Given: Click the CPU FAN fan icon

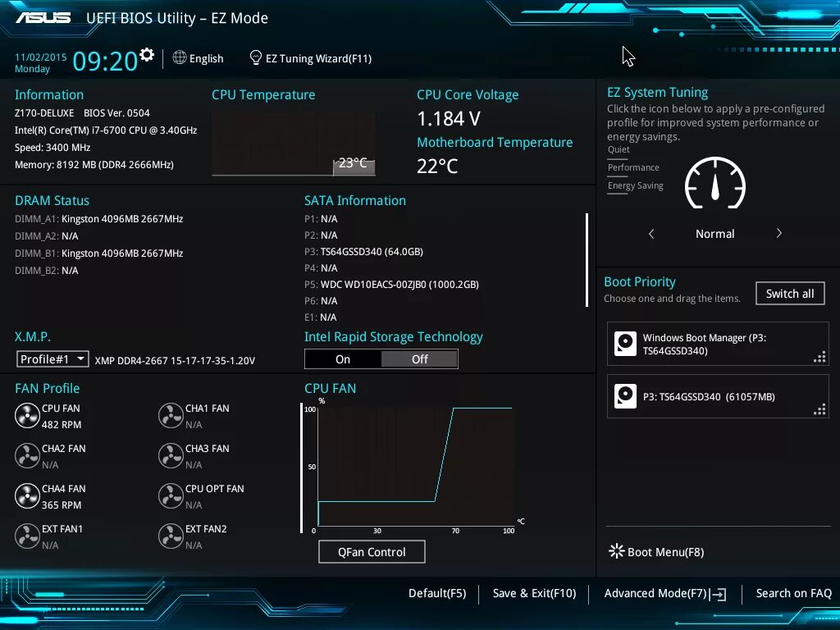Looking at the screenshot, I should click(27, 416).
